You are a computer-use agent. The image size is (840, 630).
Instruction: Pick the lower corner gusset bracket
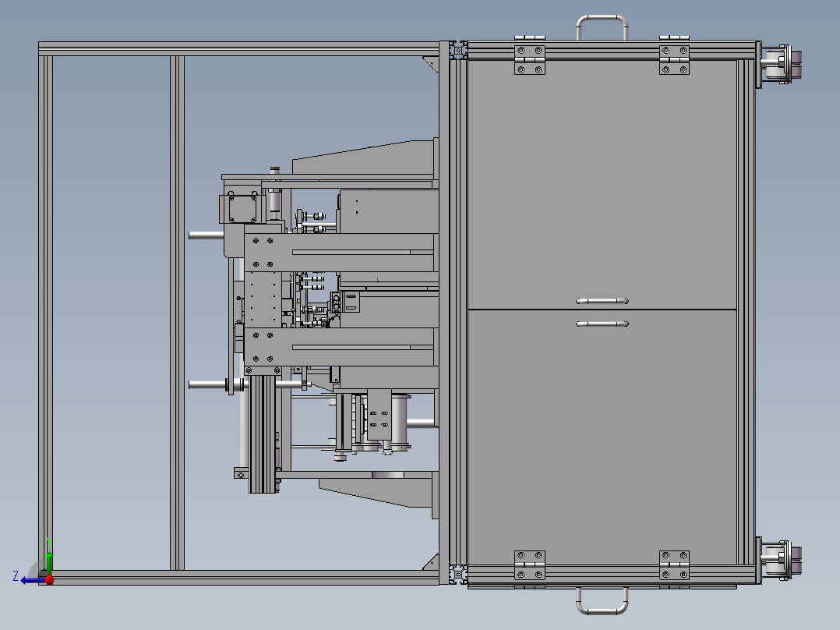tap(433, 562)
